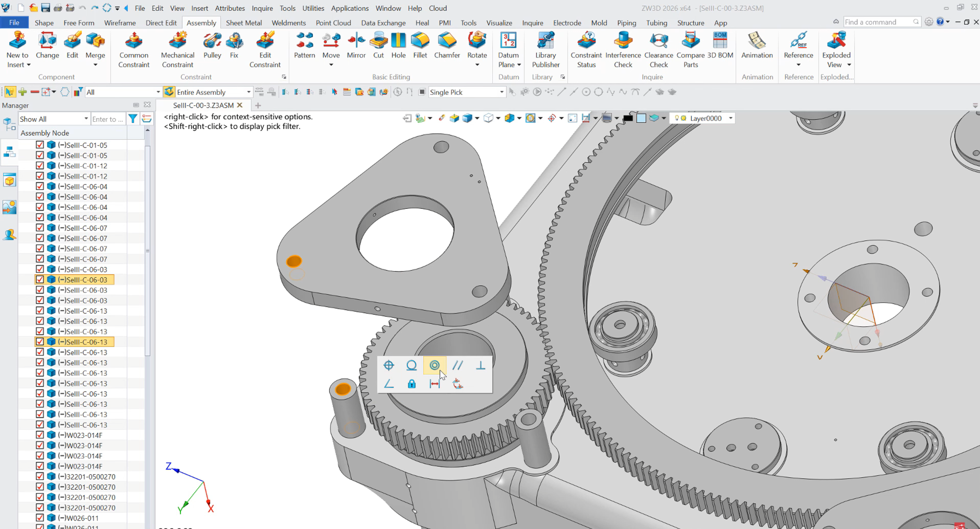This screenshot has width=980, height=529.
Task: Open the Single Pick dropdown
Action: (x=501, y=92)
